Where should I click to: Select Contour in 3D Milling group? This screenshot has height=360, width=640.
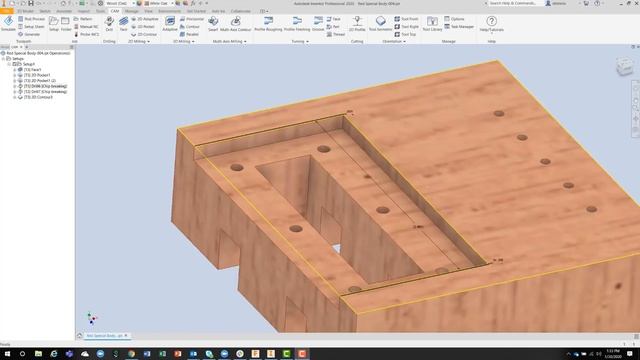190,27
